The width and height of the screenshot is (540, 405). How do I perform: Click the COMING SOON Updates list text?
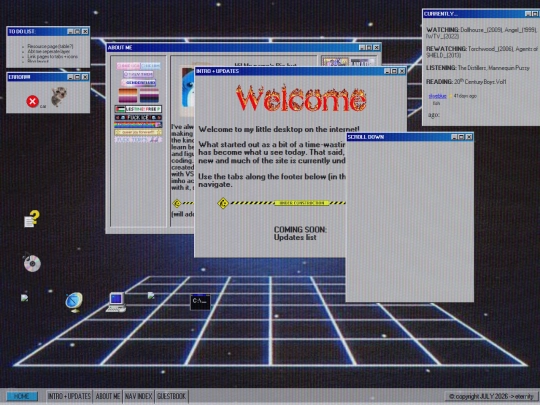(x=300, y=233)
